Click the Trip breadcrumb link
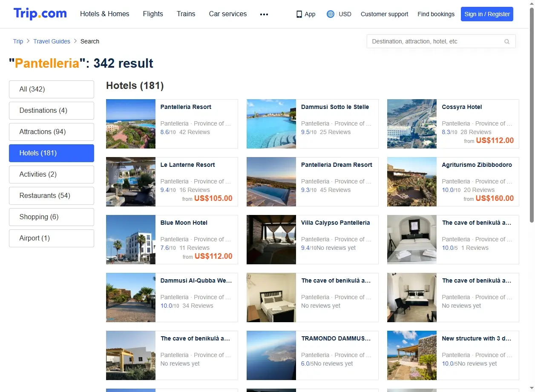The height and width of the screenshot is (392, 535). click(x=18, y=41)
